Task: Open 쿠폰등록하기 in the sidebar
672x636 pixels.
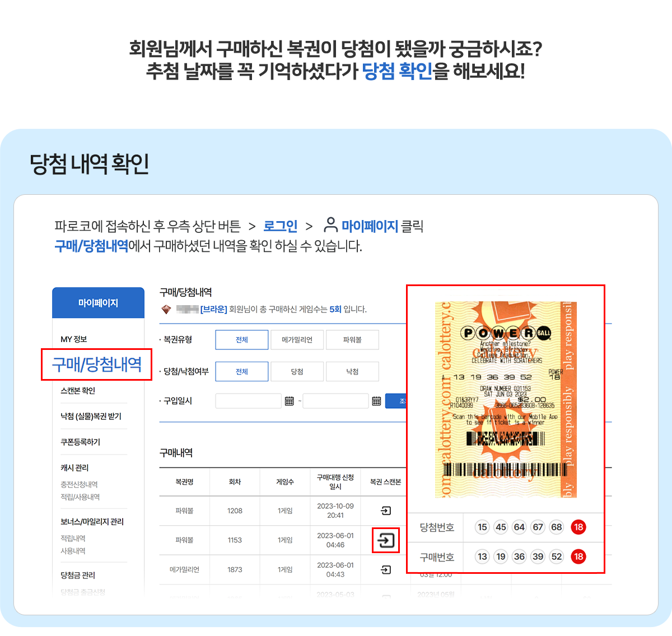Action: pos(81,442)
